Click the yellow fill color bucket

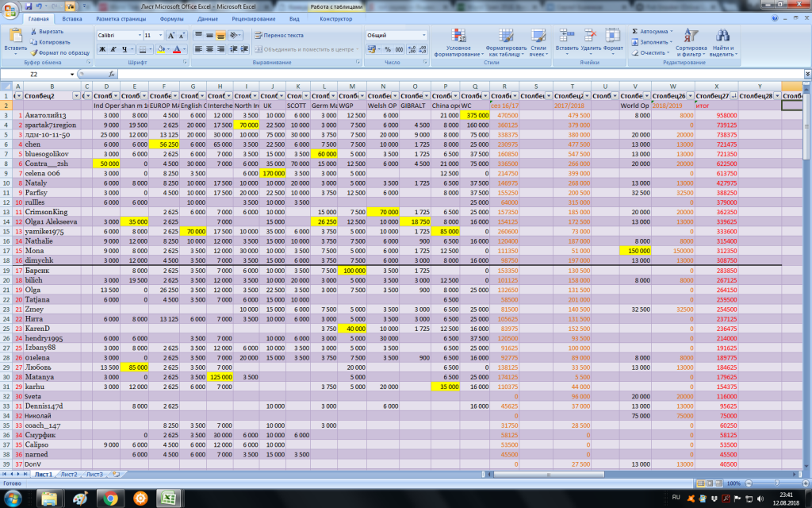(161, 49)
